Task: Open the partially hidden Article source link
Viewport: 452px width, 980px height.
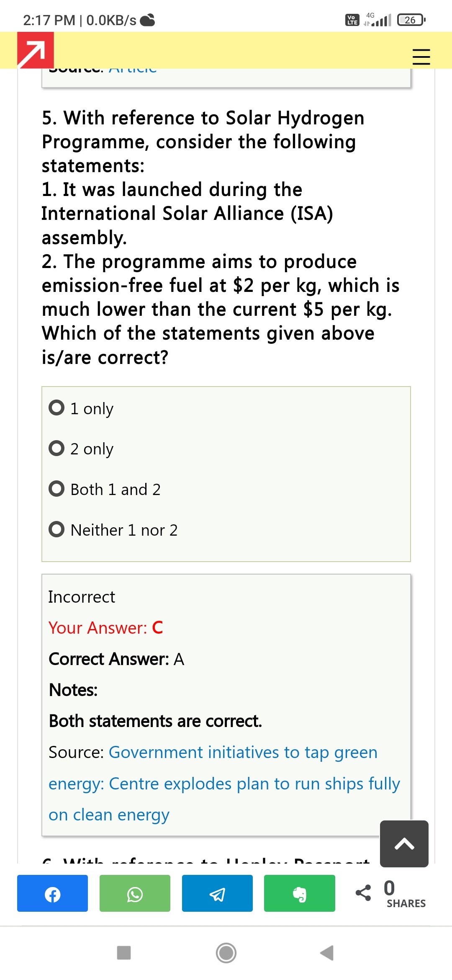Action: tap(133, 71)
